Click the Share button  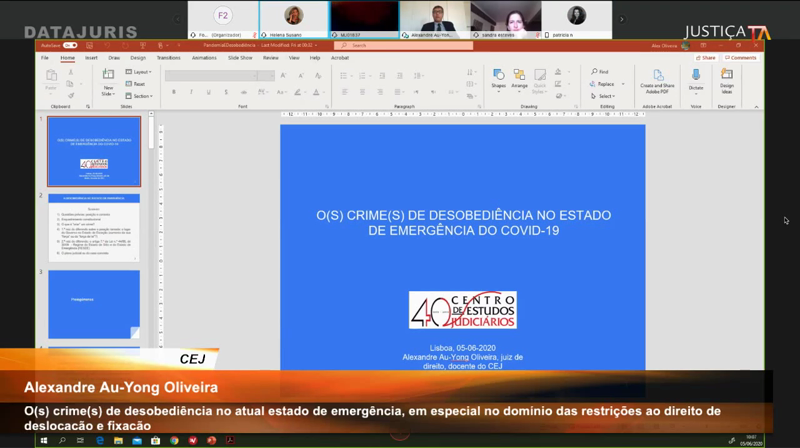click(707, 58)
